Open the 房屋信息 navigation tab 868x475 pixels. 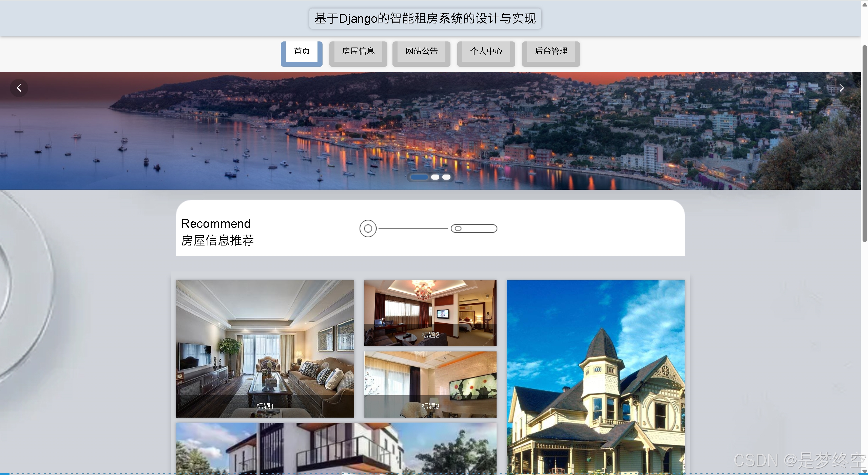pyautogui.click(x=358, y=52)
